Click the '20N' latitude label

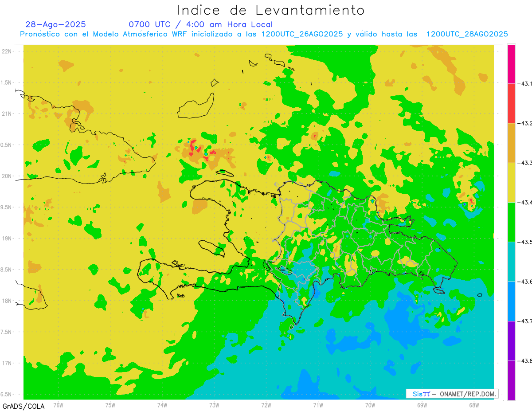pos(7,176)
